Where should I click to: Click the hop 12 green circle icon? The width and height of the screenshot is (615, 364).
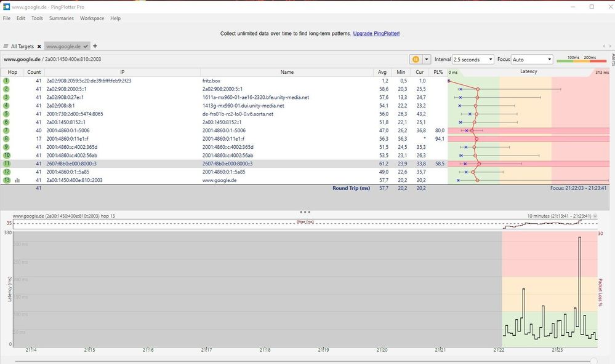click(7, 172)
